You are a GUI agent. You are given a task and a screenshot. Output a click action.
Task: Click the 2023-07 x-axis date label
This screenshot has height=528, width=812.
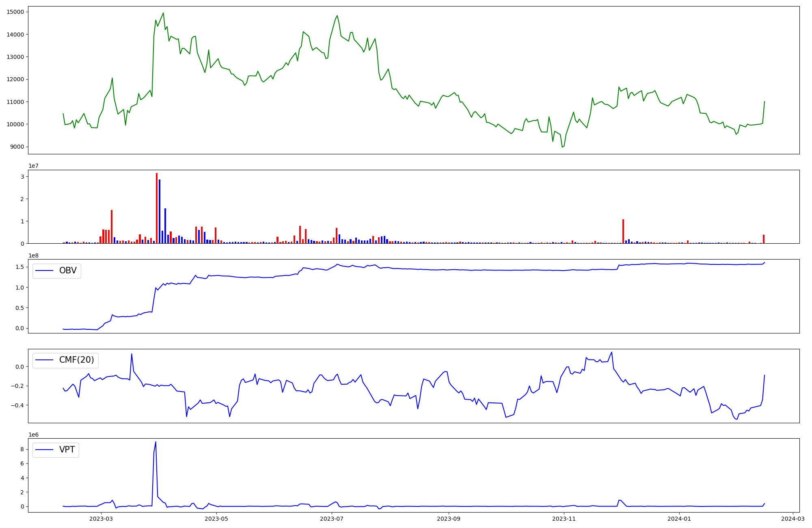coord(332,519)
